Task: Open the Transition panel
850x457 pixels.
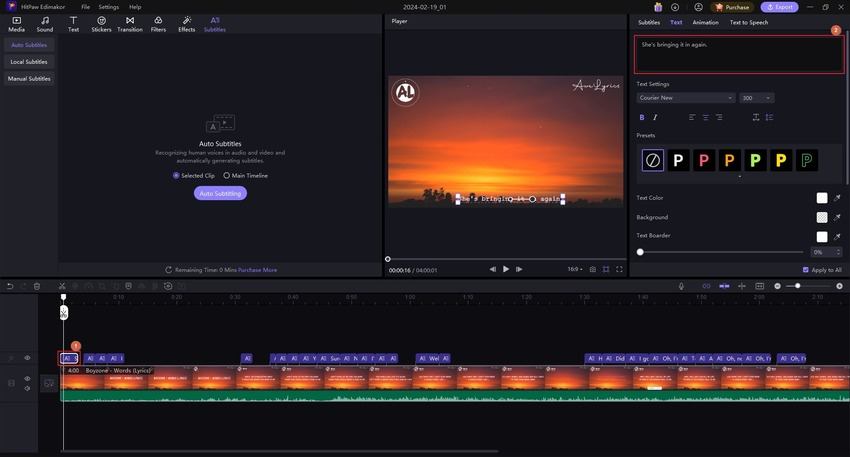Action: (130, 24)
